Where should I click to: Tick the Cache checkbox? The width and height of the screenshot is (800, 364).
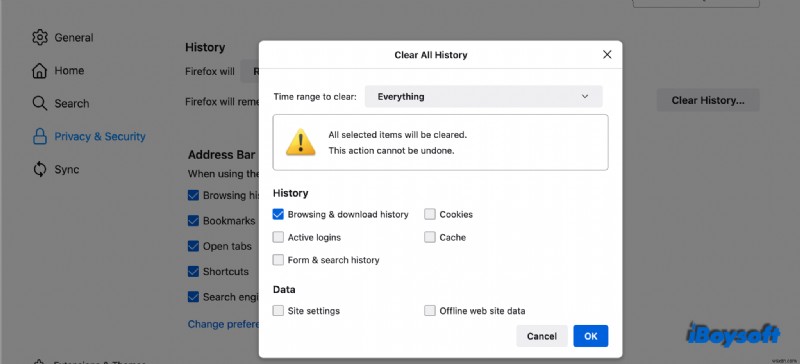tap(430, 237)
